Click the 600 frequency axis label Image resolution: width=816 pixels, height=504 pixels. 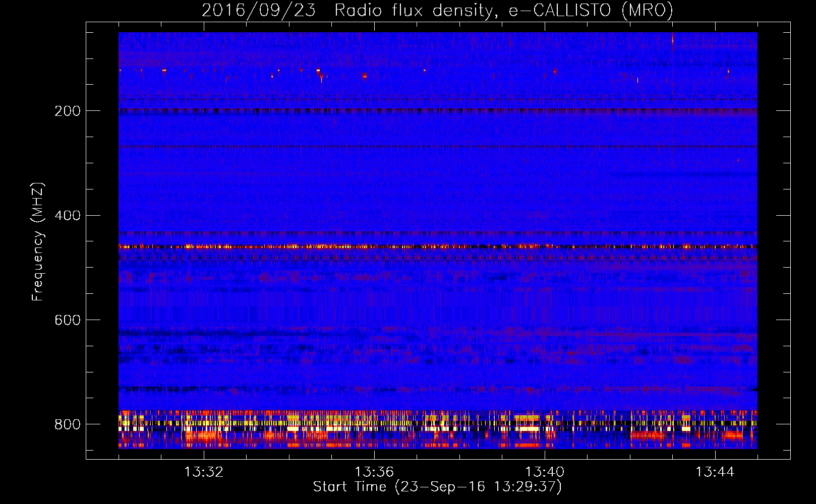click(x=68, y=321)
